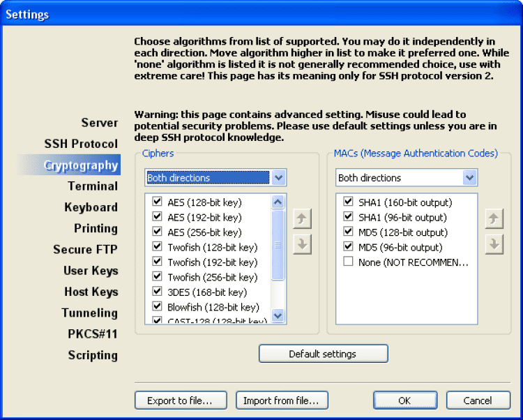Uncheck AES (128-bit key) cipher
The height and width of the screenshot is (420, 523).
point(157,201)
